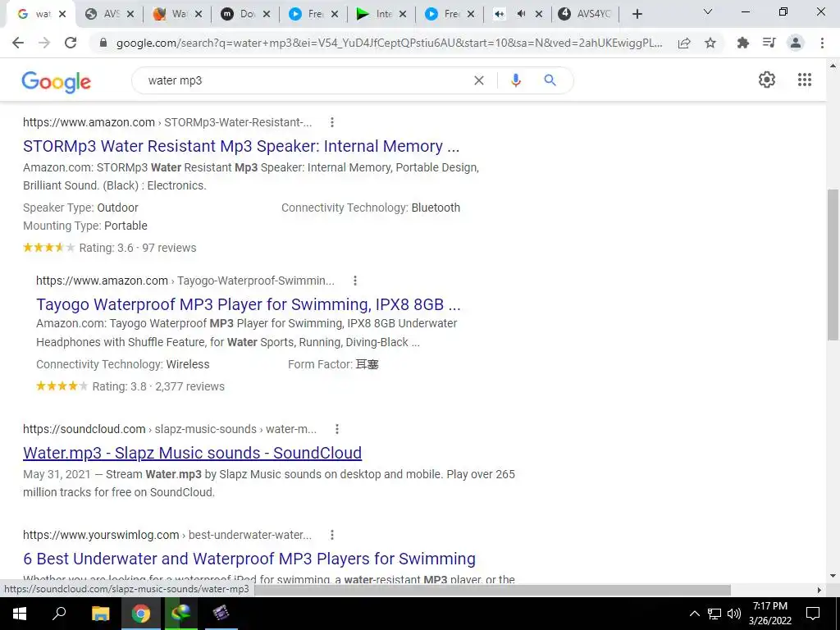Show hidden system tray icons

(694, 614)
